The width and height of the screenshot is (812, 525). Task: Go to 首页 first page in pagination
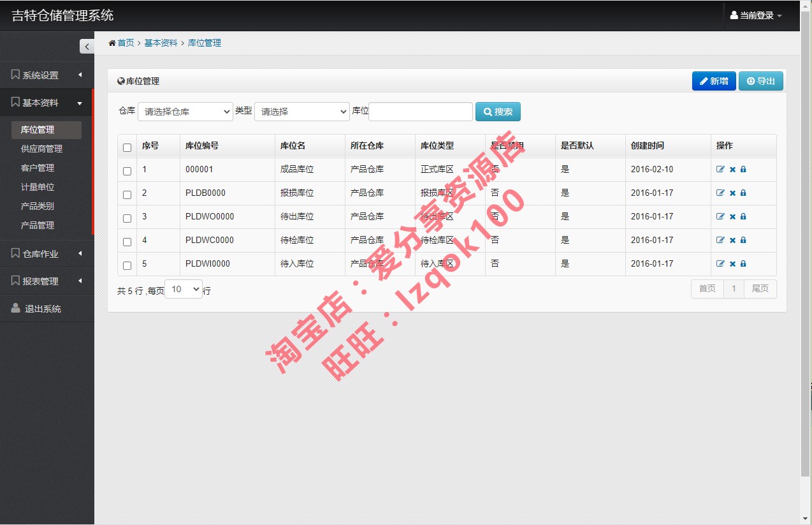[x=707, y=289]
